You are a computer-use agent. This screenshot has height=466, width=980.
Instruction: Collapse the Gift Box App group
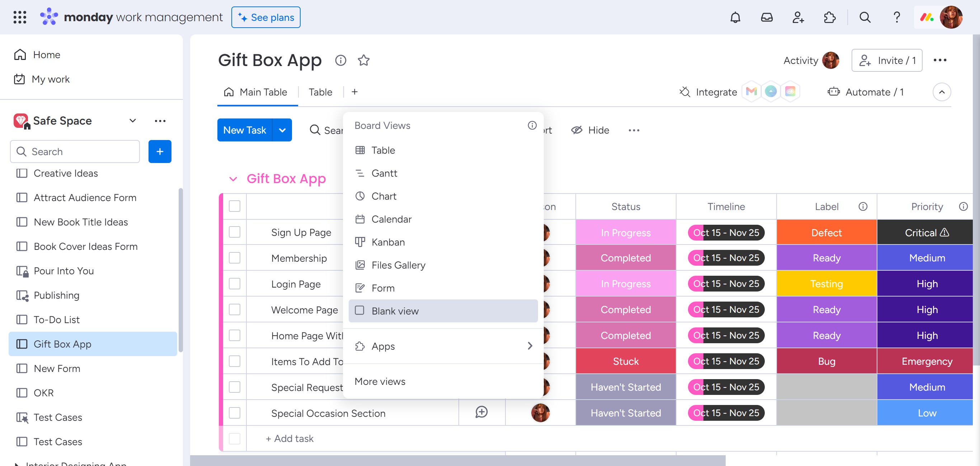point(233,179)
